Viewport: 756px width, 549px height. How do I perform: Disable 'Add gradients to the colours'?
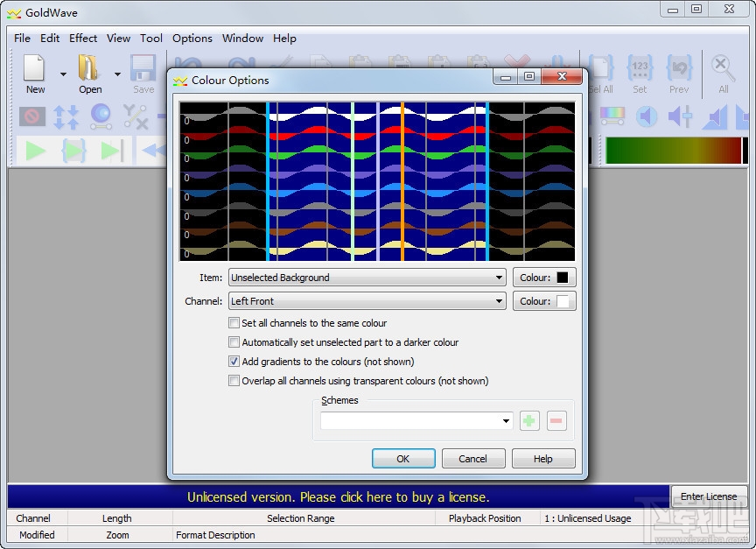pos(234,361)
